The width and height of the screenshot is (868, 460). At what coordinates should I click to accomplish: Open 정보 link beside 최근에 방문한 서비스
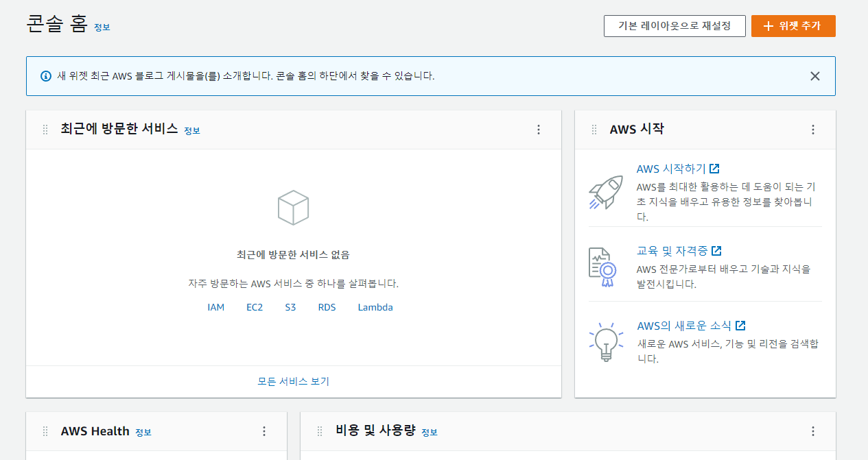[x=192, y=131]
